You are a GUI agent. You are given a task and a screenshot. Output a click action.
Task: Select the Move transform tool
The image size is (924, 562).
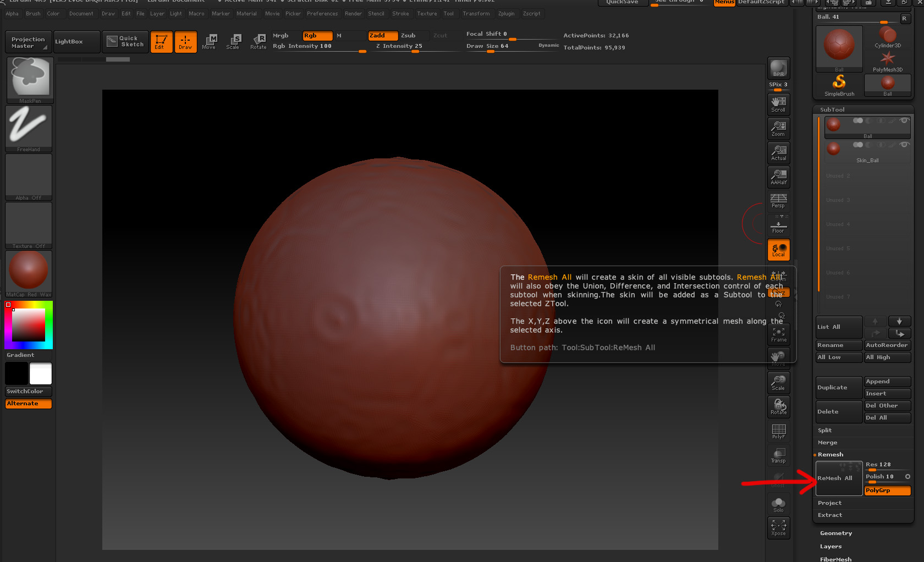(209, 42)
